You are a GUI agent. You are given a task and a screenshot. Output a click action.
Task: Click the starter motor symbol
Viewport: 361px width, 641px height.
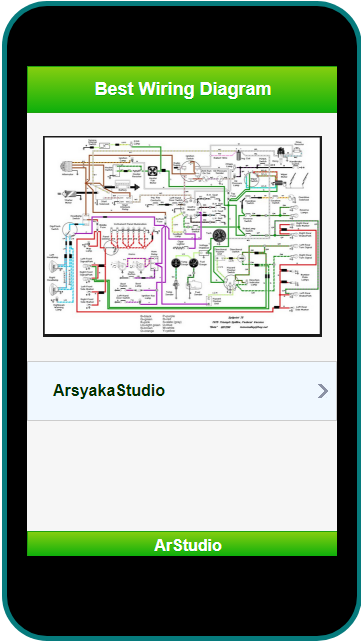pyautogui.click(x=67, y=193)
